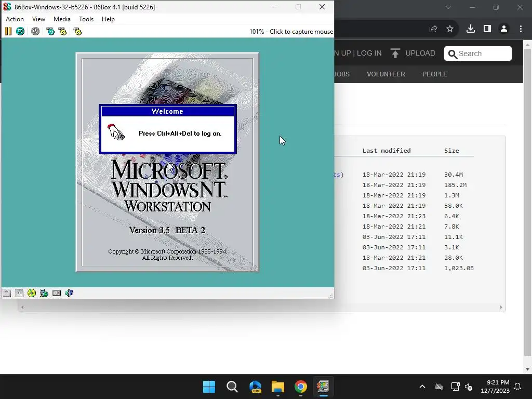This screenshot has width=532, height=399.
Task: Switch to Chrome from taskbar
Action: 301,387
